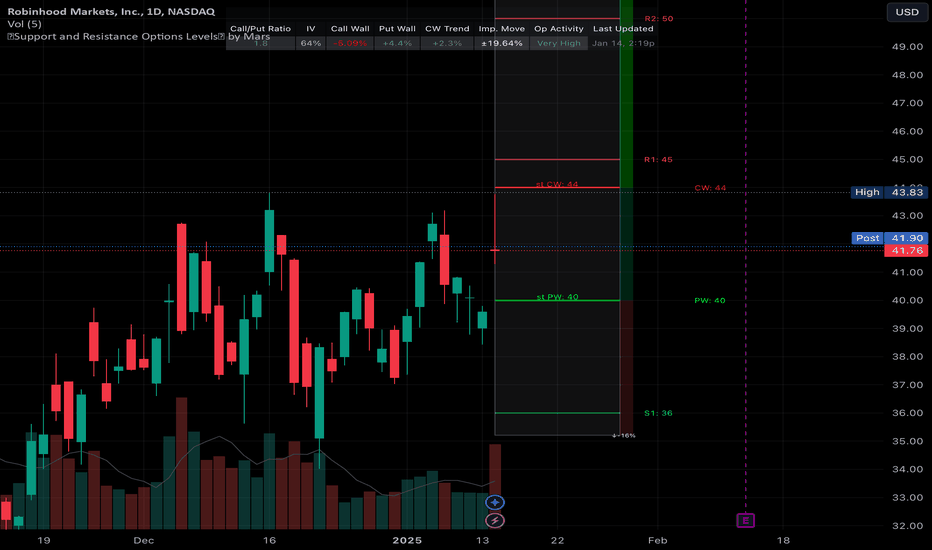Click the CW Trend +2.3% cell

447,43
